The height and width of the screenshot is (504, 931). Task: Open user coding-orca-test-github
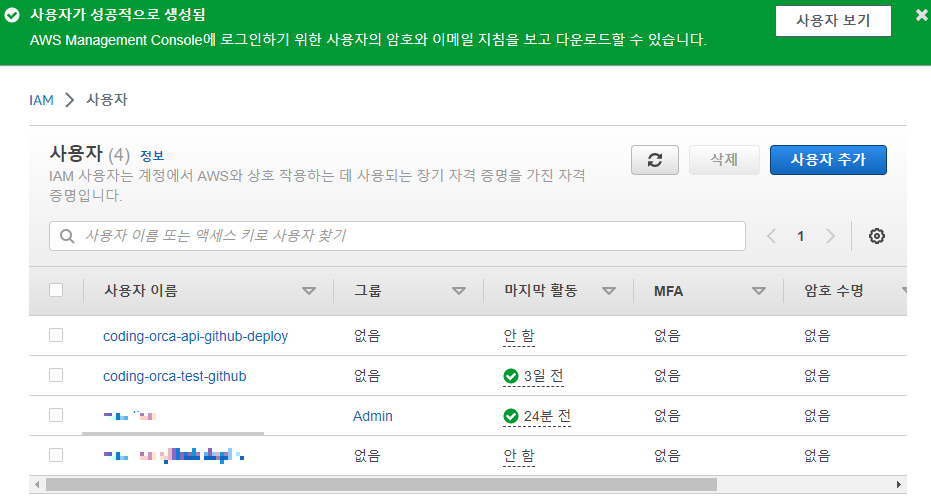point(175,376)
